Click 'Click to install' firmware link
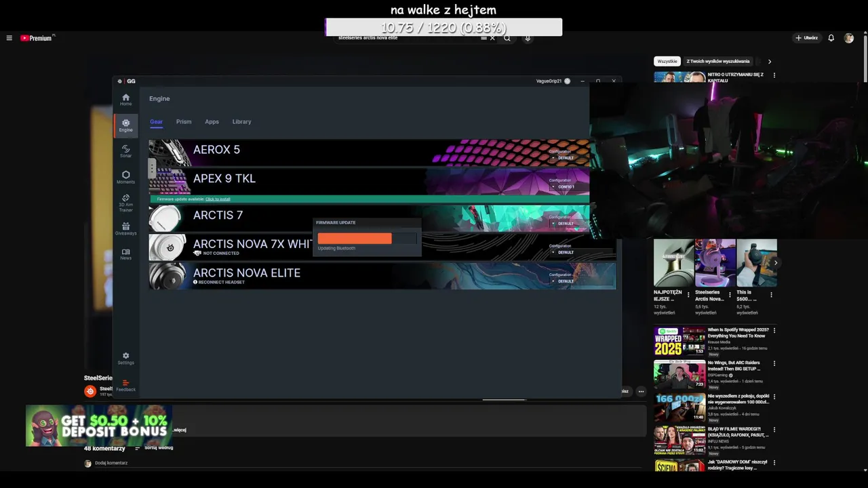This screenshot has width=868, height=488. (218, 199)
